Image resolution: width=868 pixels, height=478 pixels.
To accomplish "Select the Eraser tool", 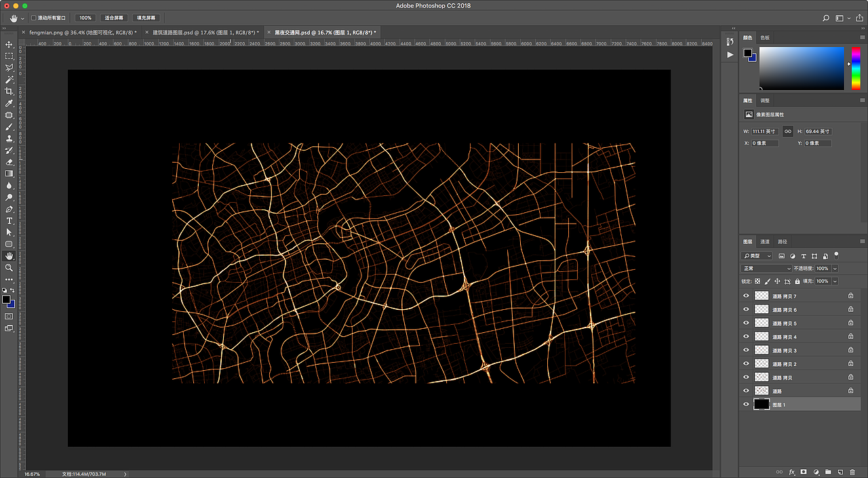I will pos(9,162).
